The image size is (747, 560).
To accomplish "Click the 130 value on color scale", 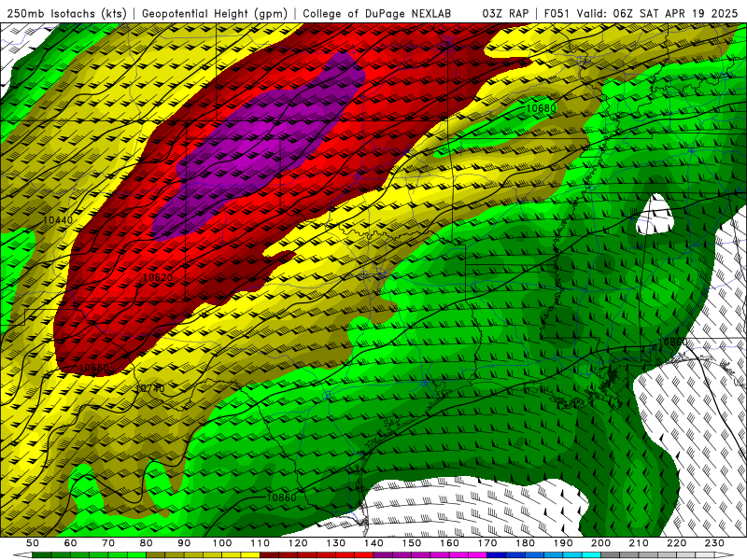I will tap(336, 543).
